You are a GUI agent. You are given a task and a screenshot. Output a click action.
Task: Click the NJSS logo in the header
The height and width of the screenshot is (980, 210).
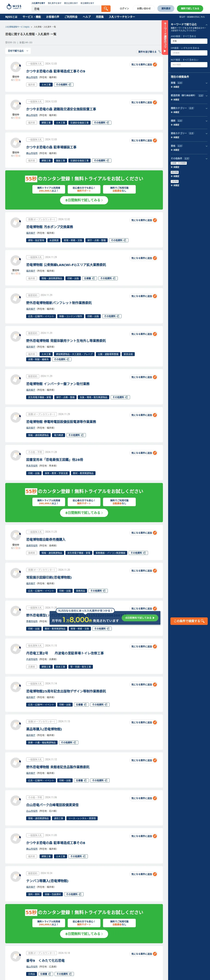[14, 7]
